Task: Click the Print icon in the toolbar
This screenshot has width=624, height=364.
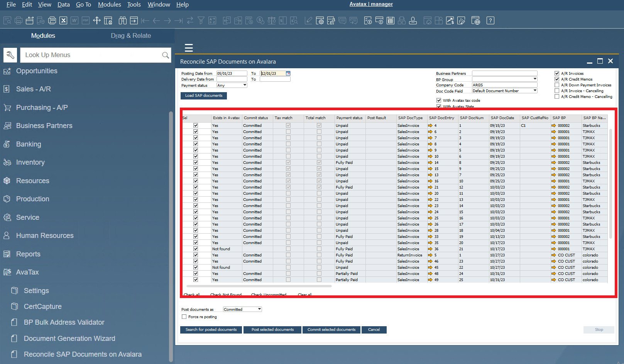Action: click(x=18, y=20)
